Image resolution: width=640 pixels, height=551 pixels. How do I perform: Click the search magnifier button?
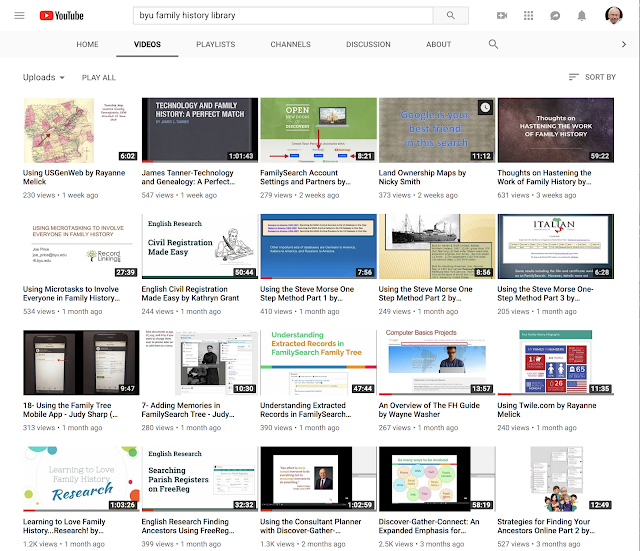[x=451, y=16]
